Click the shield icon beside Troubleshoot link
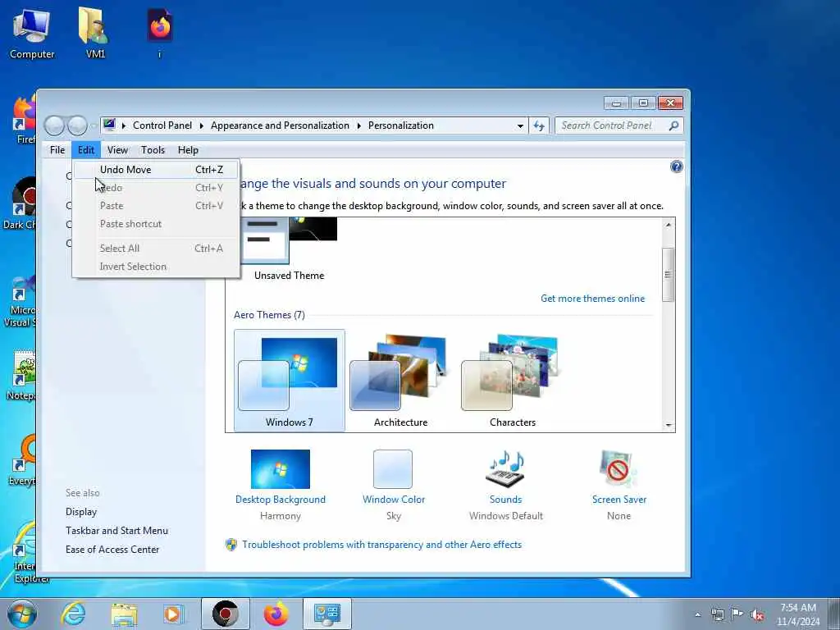The width and height of the screenshot is (840, 630). pos(231,545)
